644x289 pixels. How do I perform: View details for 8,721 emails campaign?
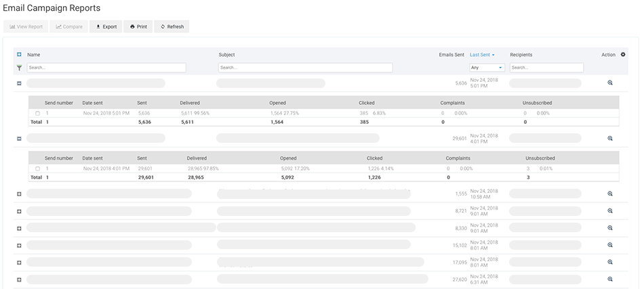pyautogui.click(x=610, y=210)
